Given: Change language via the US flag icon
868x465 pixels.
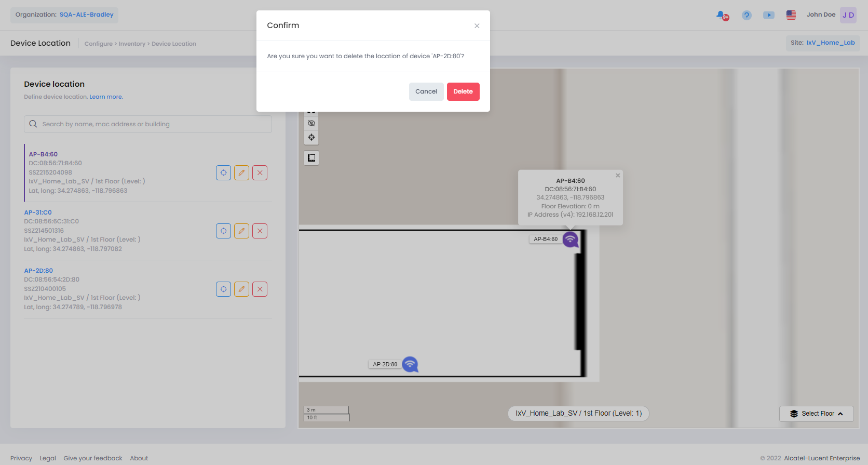Looking at the screenshot, I should (x=791, y=15).
